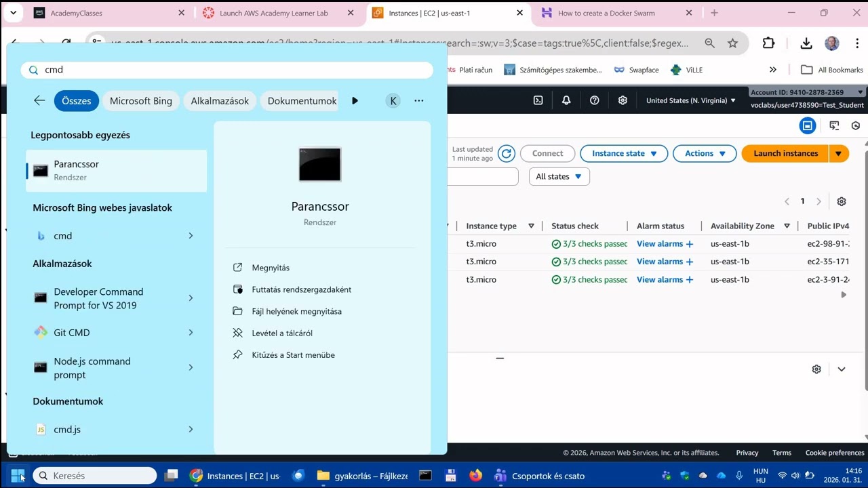Open Cookie preferences in footer

click(x=835, y=453)
